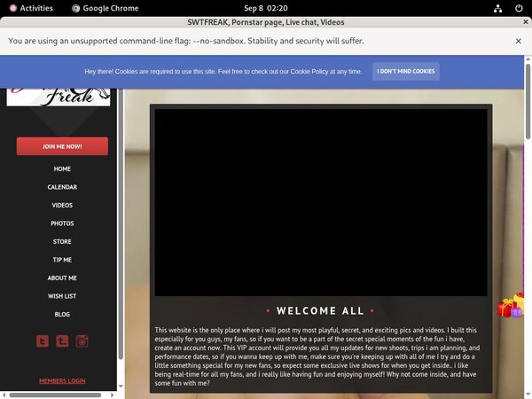Open the Wish List page
The width and height of the screenshot is (532, 399).
[x=62, y=296]
